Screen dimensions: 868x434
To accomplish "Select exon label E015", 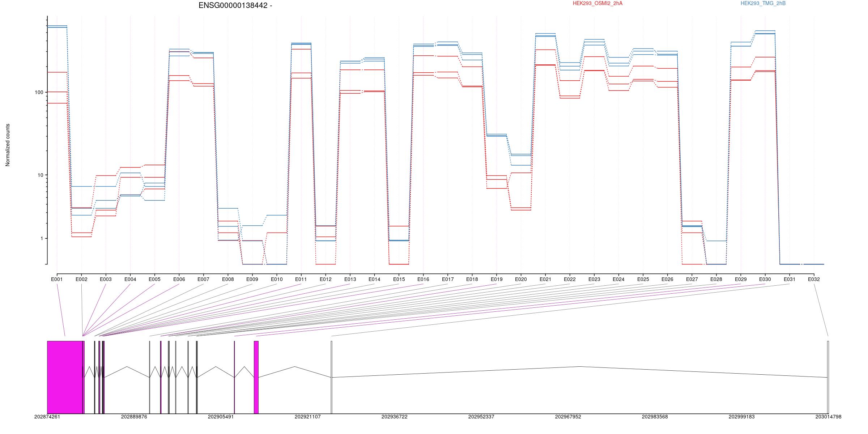I will (399, 279).
